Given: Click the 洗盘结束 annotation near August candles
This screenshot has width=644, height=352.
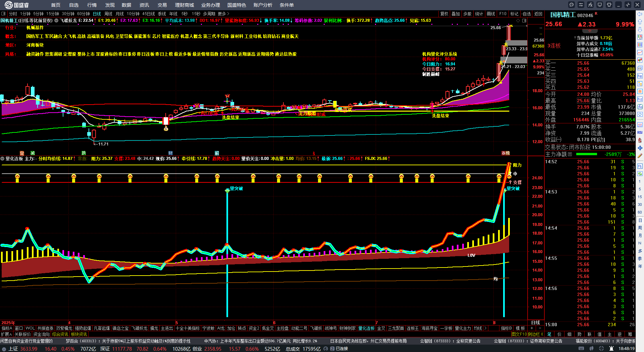Looking at the screenshot, I should coord(440,116).
